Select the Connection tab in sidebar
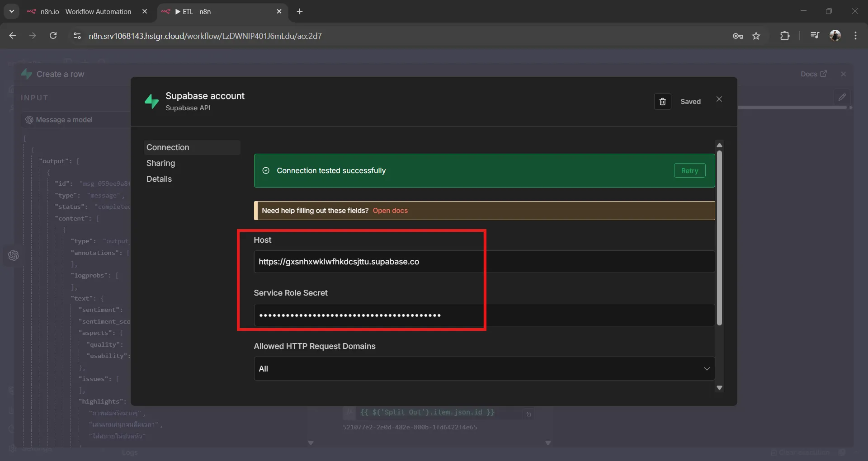868x461 pixels. click(168, 147)
